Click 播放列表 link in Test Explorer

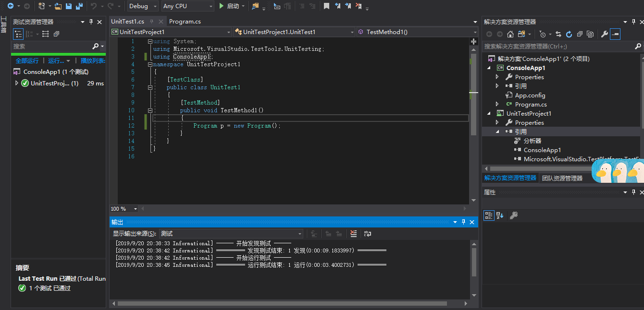(x=93, y=61)
